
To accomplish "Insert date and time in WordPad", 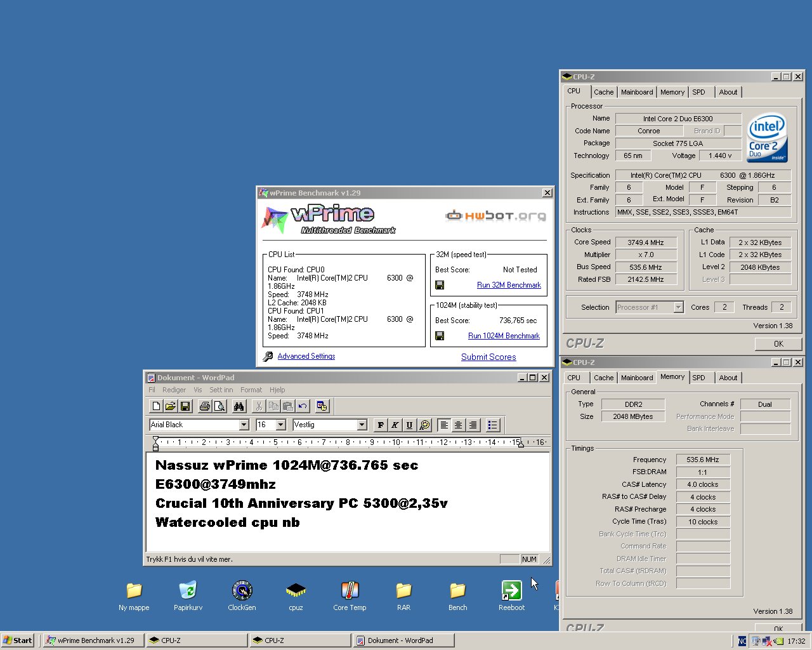I will (x=322, y=406).
